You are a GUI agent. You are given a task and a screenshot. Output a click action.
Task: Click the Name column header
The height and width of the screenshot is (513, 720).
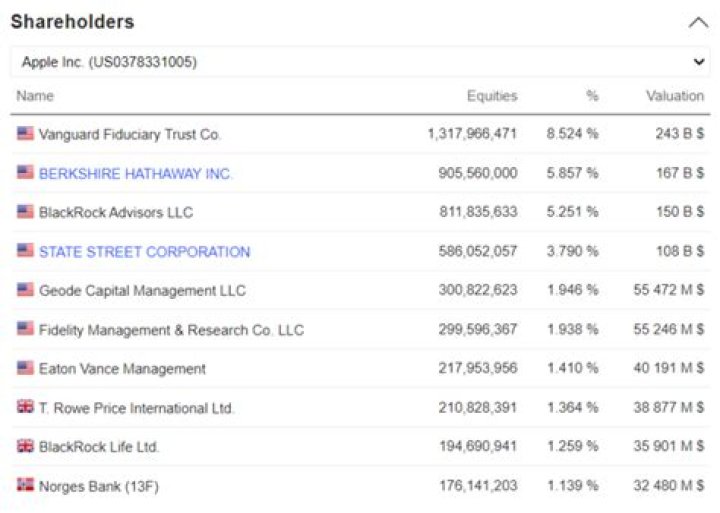tap(35, 96)
